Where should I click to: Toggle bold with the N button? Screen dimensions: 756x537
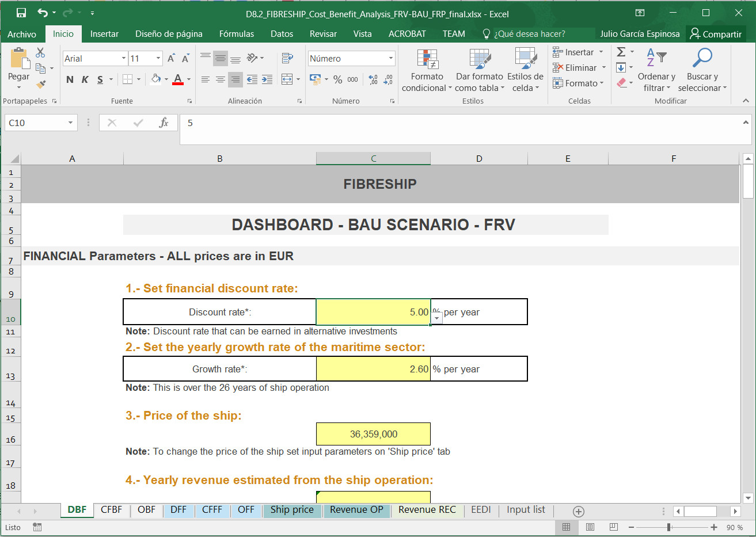[69, 79]
